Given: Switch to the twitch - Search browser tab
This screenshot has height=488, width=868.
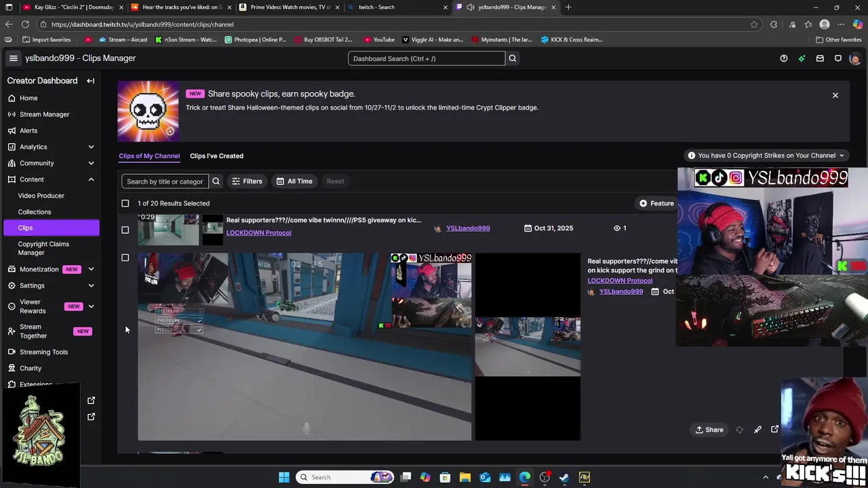Looking at the screenshot, I should [x=397, y=7].
